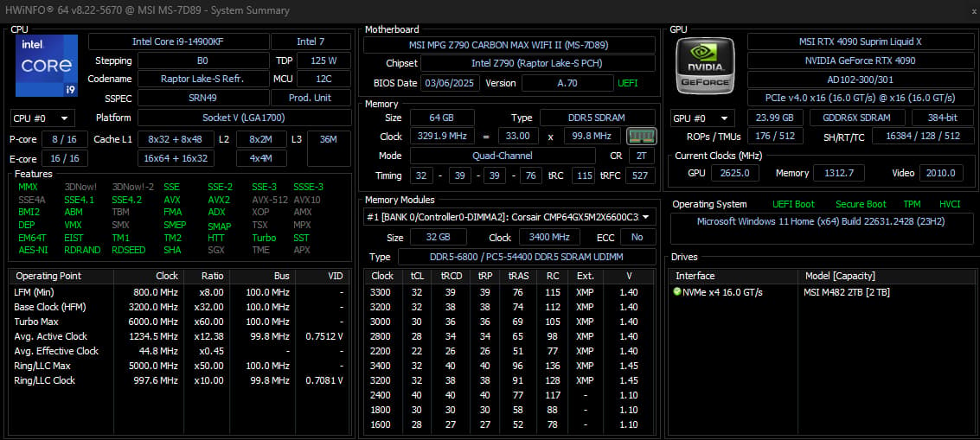Click the Intel Core i9-14900KF name field
The image size is (980, 440).
pyautogui.click(x=179, y=41)
